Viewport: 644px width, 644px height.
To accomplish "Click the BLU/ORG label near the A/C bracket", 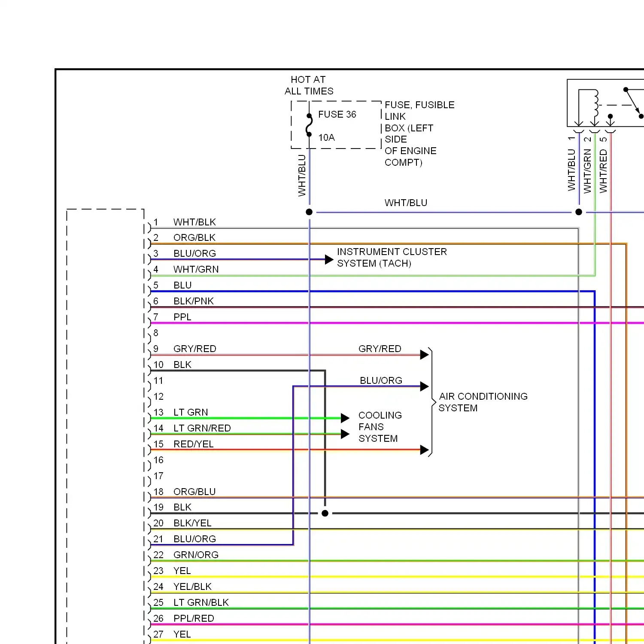I will tap(381, 380).
